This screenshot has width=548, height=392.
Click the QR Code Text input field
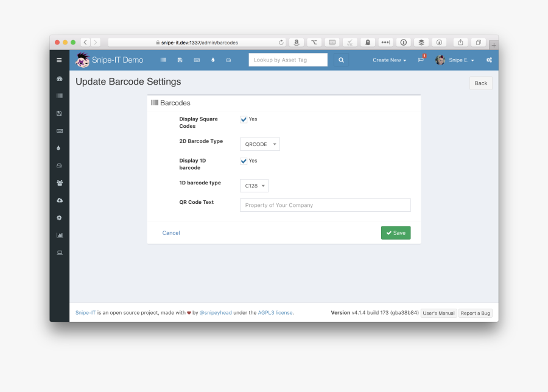[x=325, y=205]
